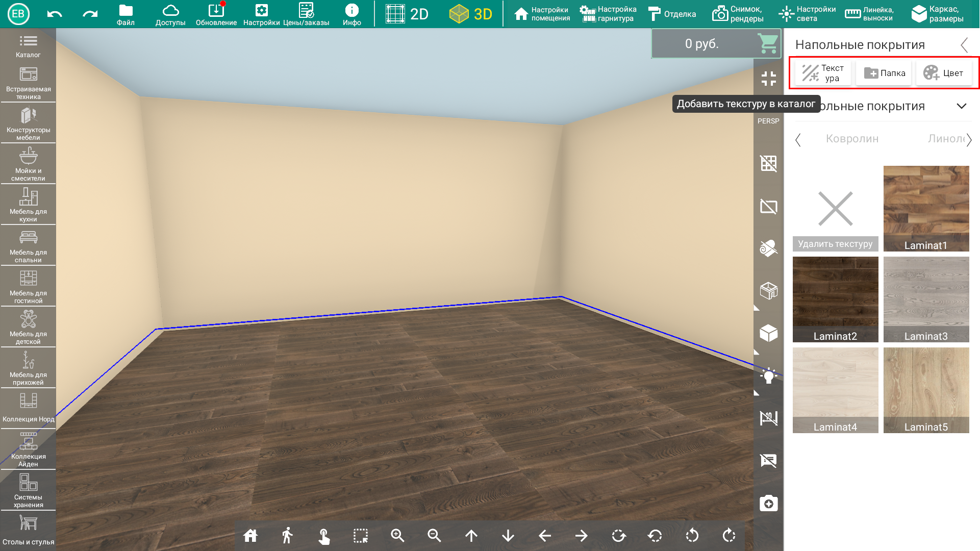The width and height of the screenshot is (980, 551).
Task: Open Доступы cloud menu
Action: (170, 14)
